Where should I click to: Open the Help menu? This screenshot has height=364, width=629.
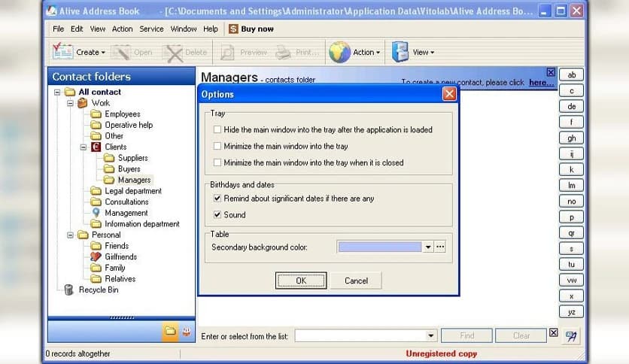tap(210, 29)
